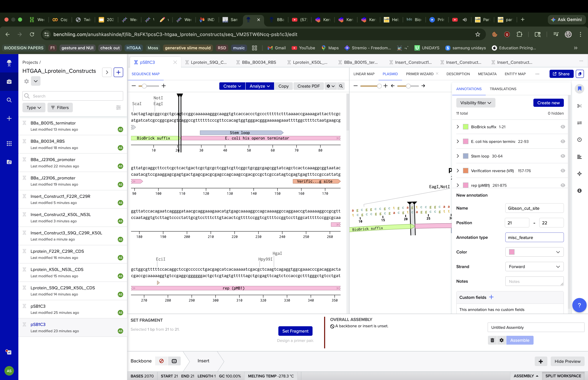Click the Share button
588x380 pixels.
(x=561, y=74)
